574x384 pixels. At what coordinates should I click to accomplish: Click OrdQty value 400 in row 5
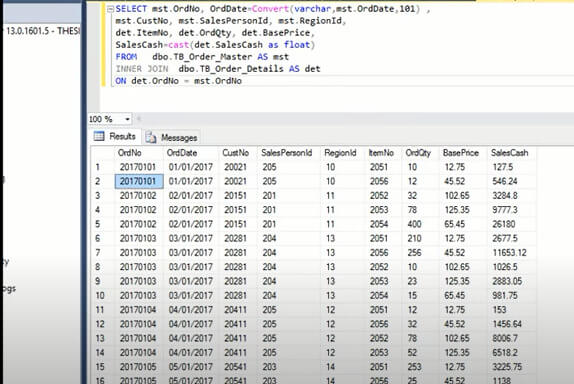[414, 224]
